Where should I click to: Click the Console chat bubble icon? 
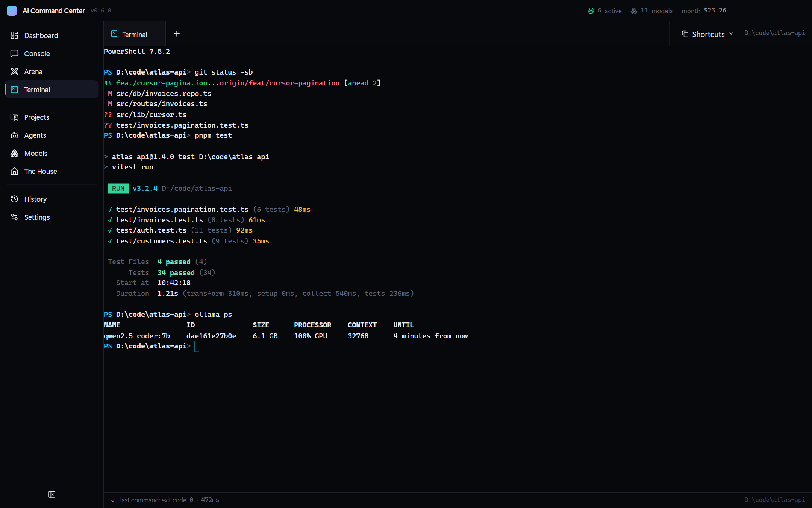[x=14, y=53]
